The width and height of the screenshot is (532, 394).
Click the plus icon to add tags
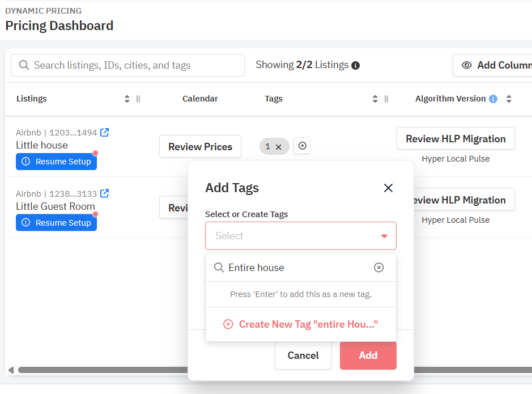(x=303, y=146)
